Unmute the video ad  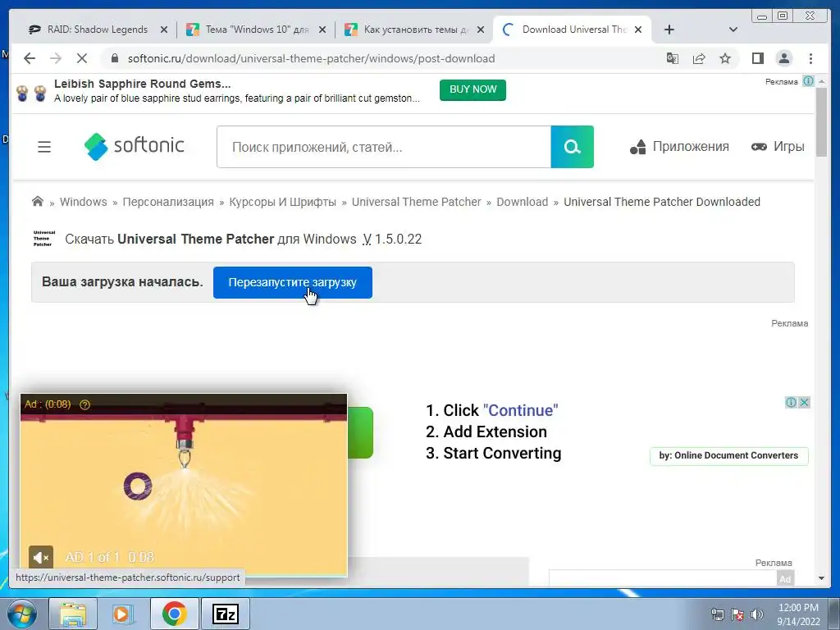[x=41, y=558]
